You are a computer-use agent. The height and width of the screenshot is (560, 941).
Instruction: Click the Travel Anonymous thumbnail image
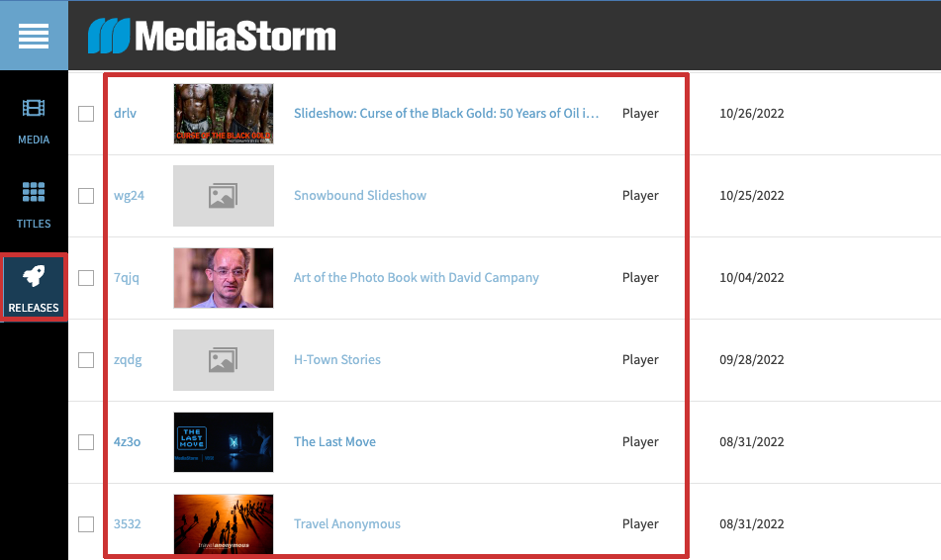click(223, 524)
